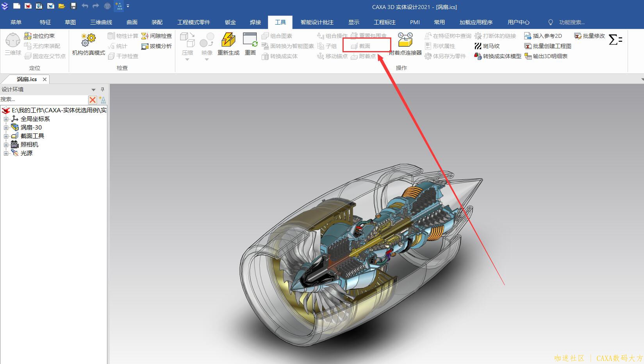The image size is (644, 364).
Task: Open the 附着点连接器 attachment connector
Action: click(x=405, y=44)
